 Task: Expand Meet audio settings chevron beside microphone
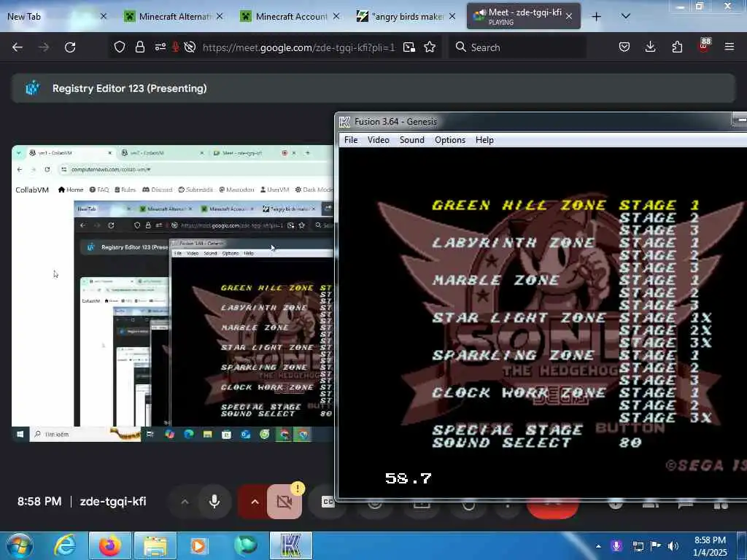click(185, 502)
